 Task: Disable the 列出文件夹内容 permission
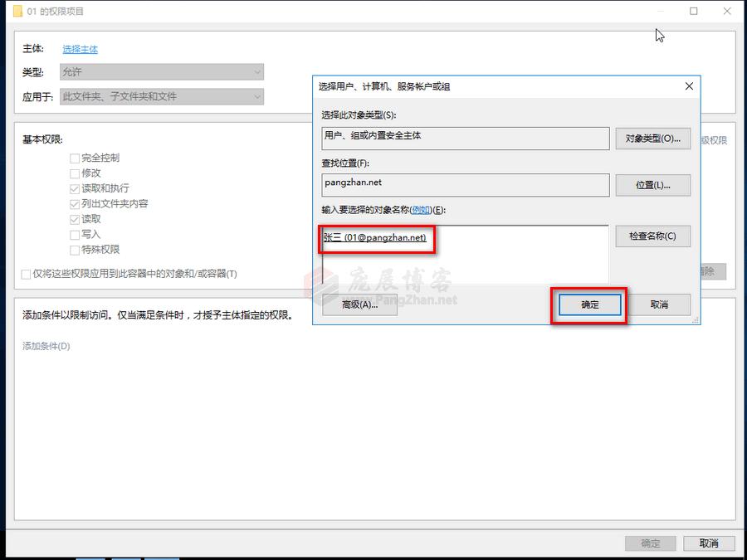pyautogui.click(x=75, y=203)
